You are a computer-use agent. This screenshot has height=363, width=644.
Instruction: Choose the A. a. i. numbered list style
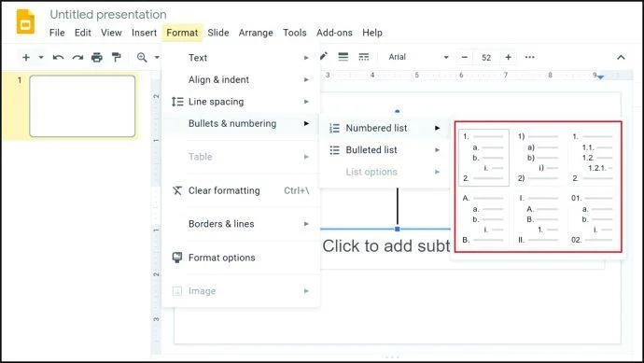(483, 219)
